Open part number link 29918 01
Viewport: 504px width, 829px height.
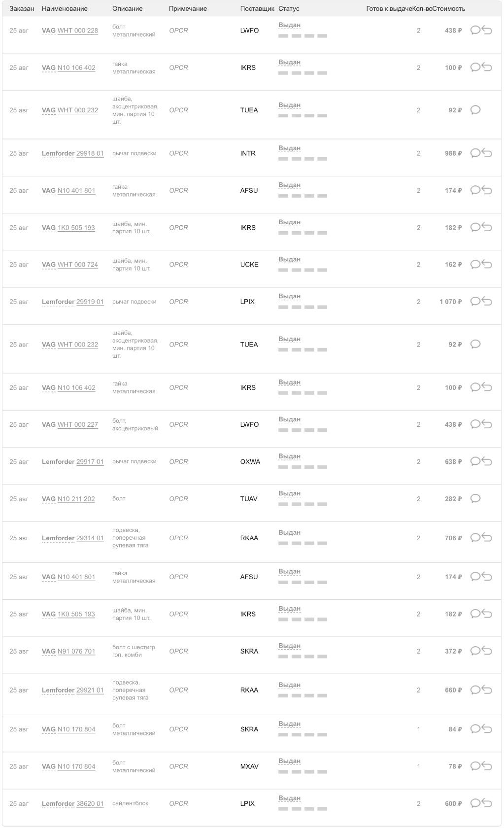(x=90, y=153)
